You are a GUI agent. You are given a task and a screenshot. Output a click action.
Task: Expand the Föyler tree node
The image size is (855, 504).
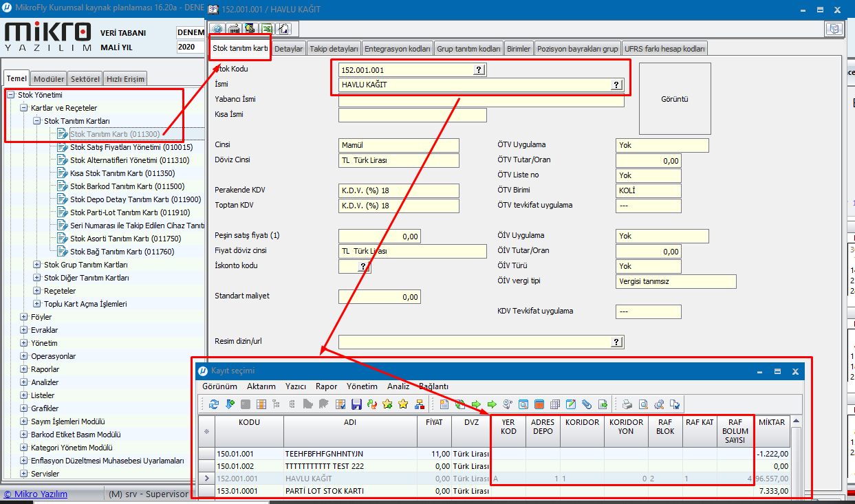(24, 317)
